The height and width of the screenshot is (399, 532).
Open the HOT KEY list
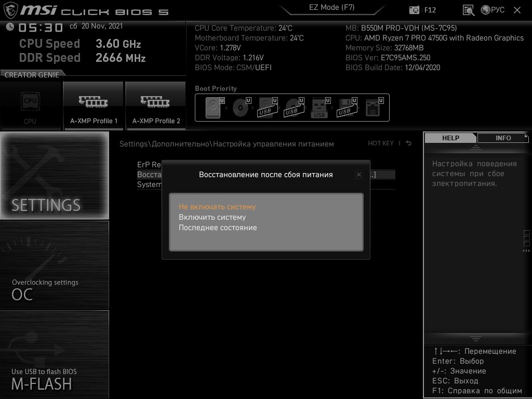point(381,143)
